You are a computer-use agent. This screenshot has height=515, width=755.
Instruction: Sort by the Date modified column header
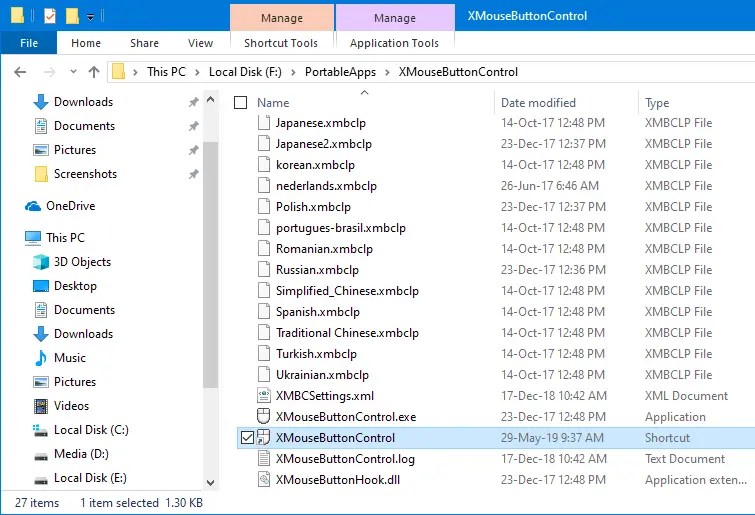point(538,103)
